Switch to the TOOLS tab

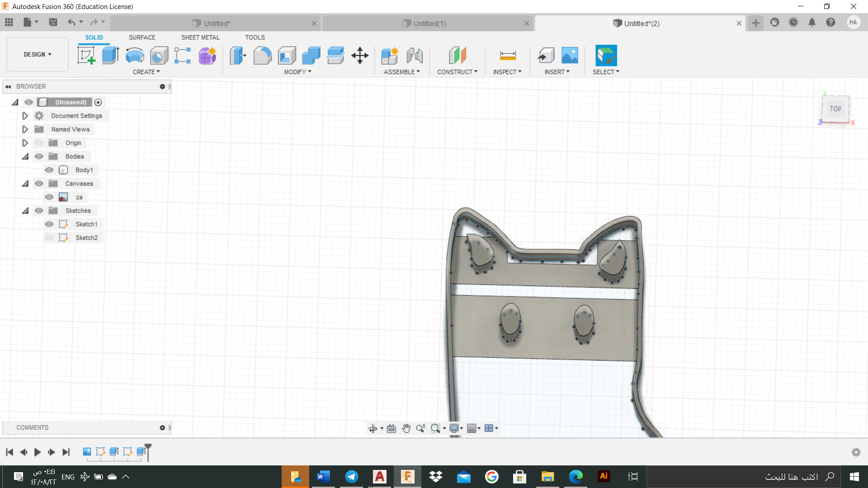pos(255,38)
